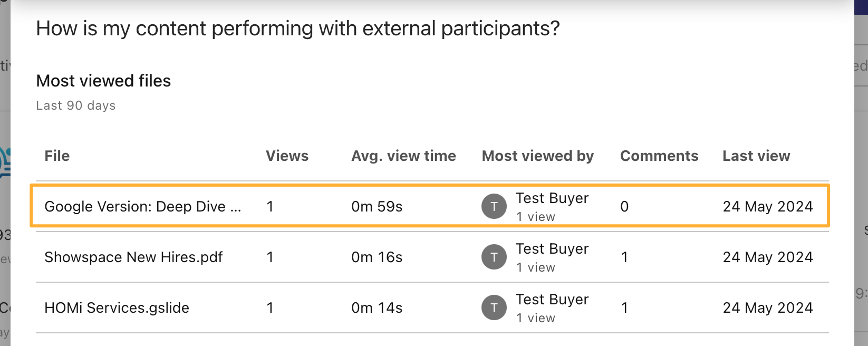Click the comment count for HOMi Services.gslide

(624, 307)
